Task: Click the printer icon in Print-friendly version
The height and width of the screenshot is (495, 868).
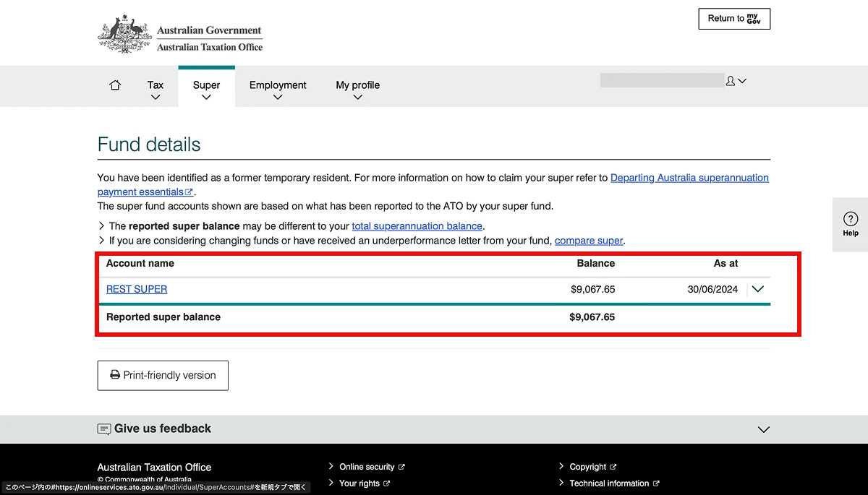Action: pyautogui.click(x=115, y=375)
